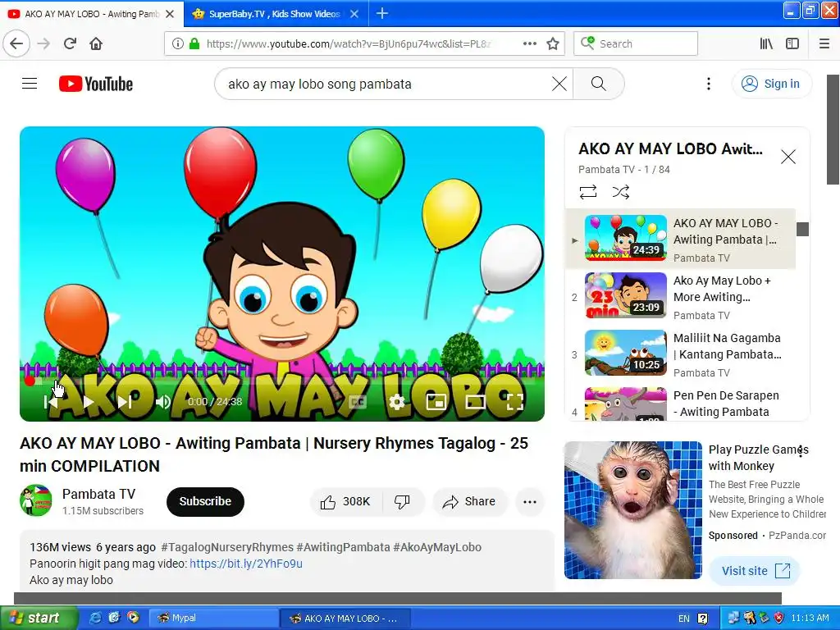
Task: Open more actions menu beside Share
Action: coord(530,501)
